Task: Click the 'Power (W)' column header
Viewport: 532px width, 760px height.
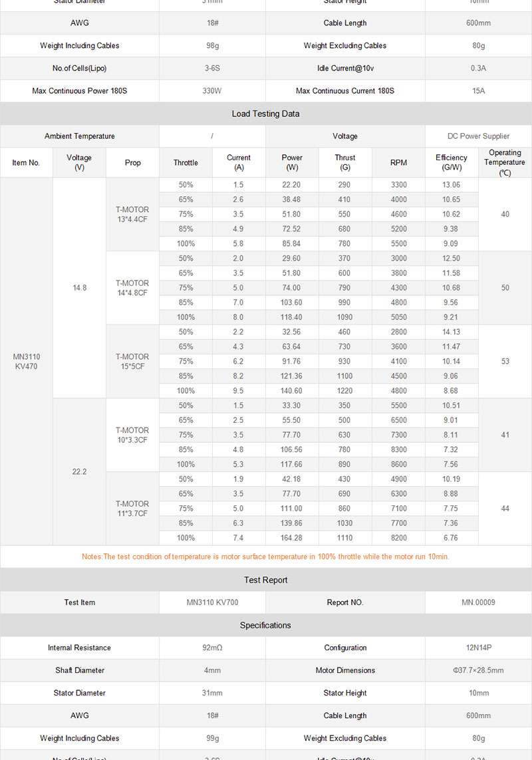Action: click(x=292, y=163)
